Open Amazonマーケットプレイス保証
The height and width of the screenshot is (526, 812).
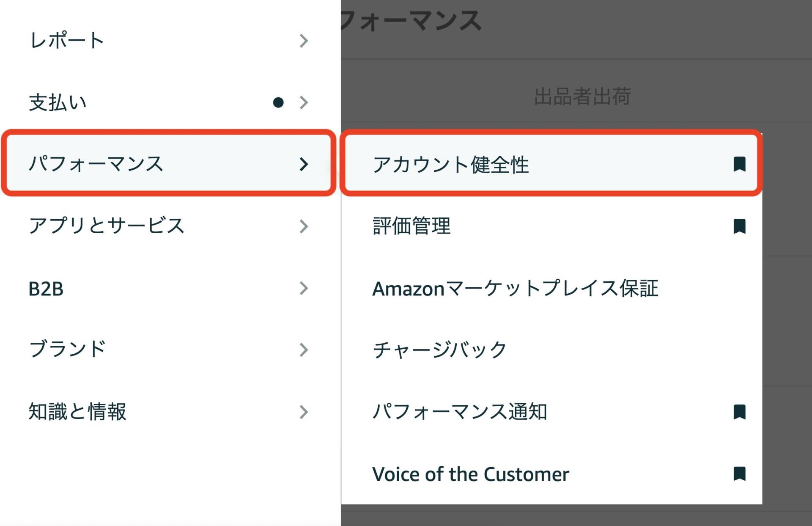(x=516, y=289)
